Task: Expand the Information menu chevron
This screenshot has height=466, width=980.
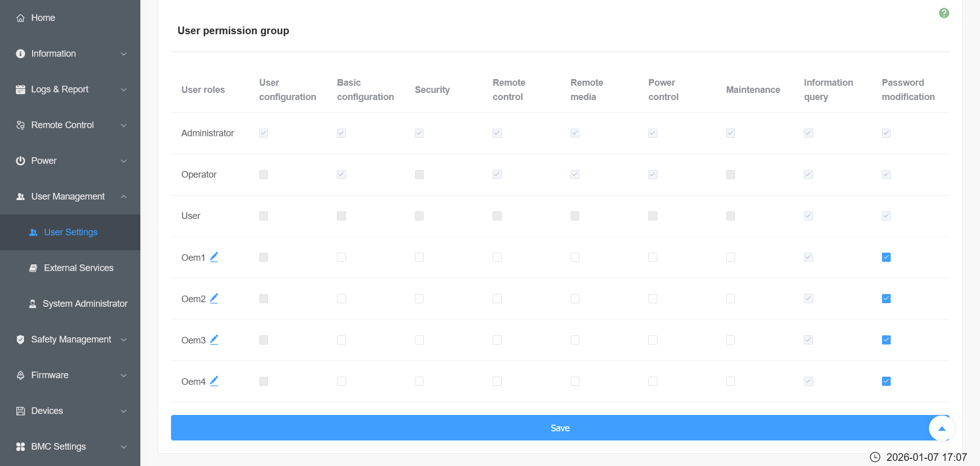Action: [x=124, y=54]
